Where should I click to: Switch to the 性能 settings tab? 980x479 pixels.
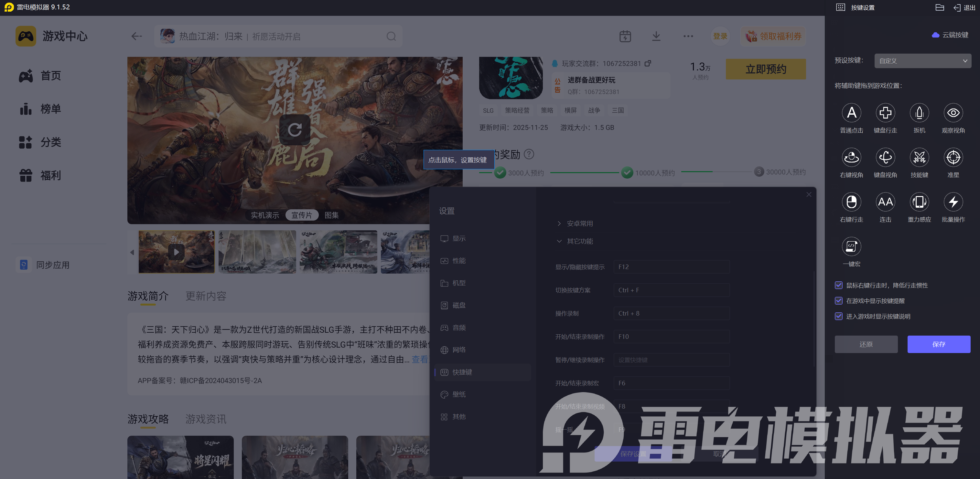click(x=459, y=261)
